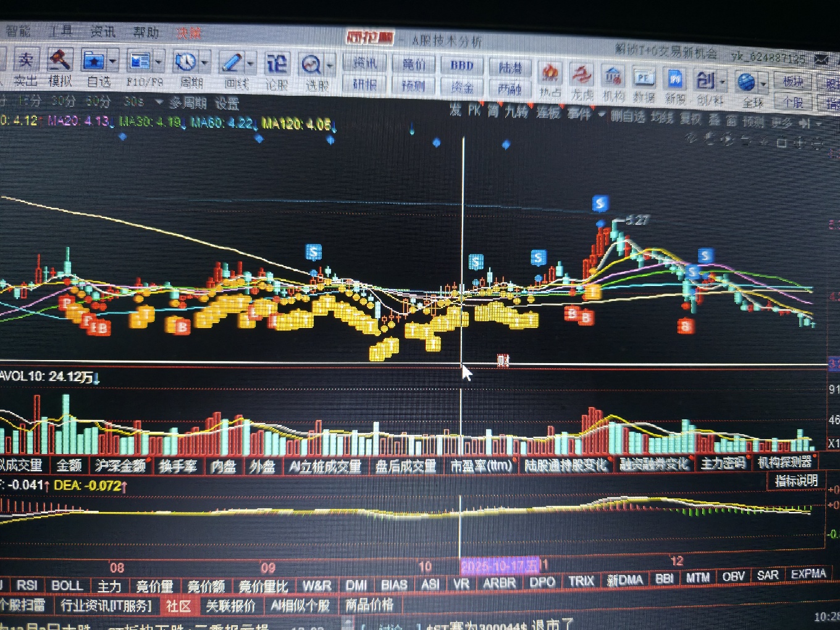Click the 两融 margin trading button
Screen dimensions: 840x630
510,89
